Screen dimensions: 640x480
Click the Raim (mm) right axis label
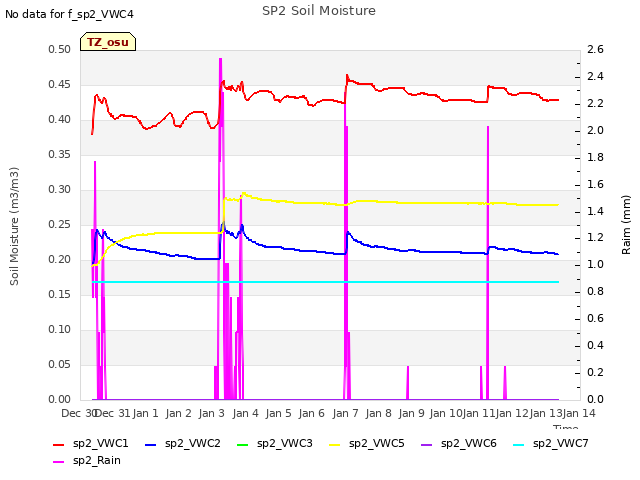coord(626,225)
